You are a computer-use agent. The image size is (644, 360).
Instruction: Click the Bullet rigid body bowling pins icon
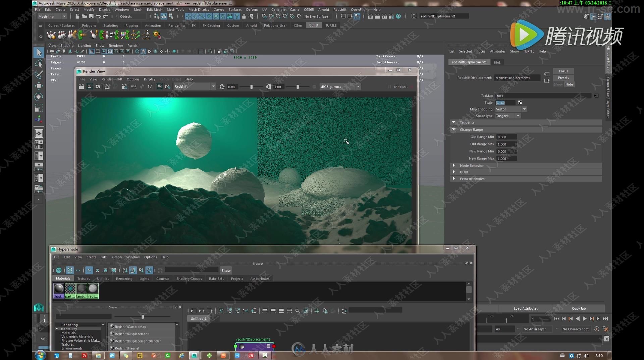pos(51,34)
